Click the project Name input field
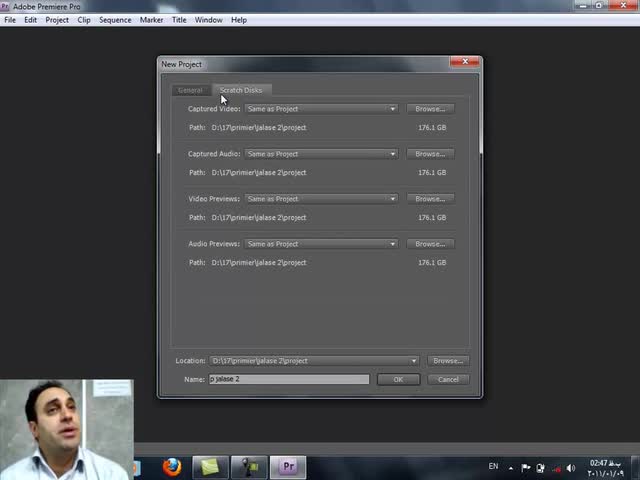 289,379
